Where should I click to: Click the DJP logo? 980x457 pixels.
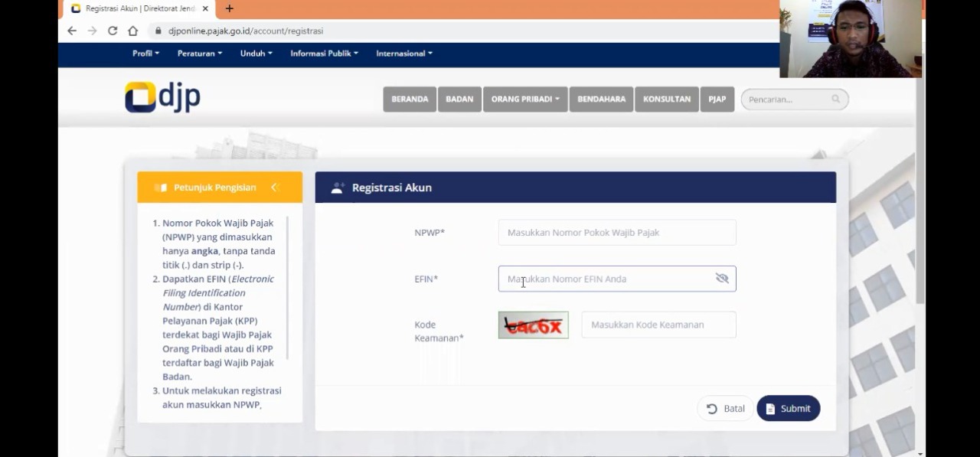coord(162,97)
